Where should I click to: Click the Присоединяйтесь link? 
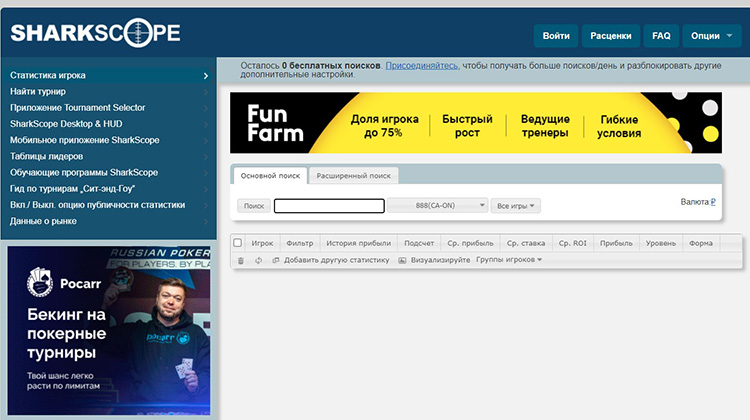(x=422, y=66)
